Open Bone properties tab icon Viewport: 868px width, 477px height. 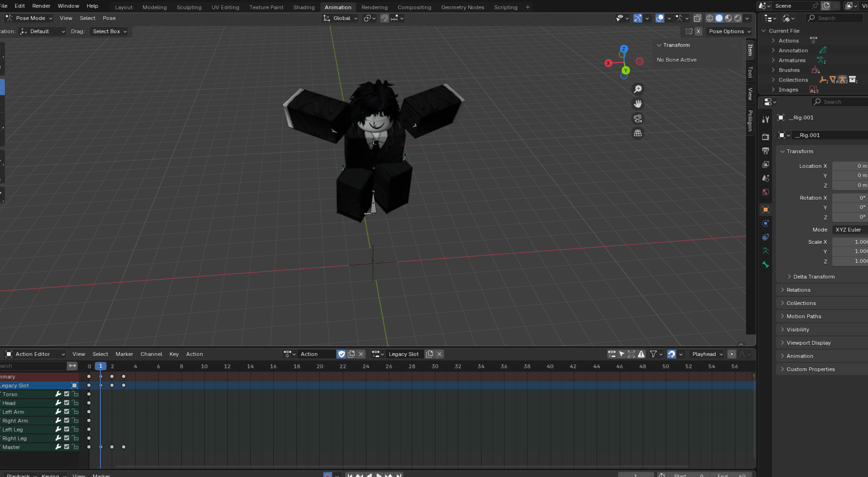click(x=766, y=264)
